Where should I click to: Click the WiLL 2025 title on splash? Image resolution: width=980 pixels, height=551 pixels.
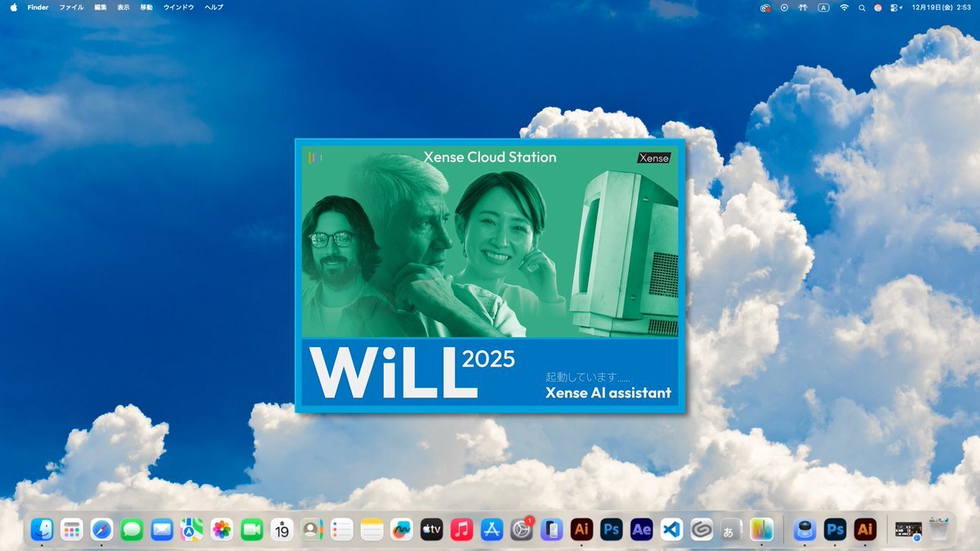pyautogui.click(x=412, y=374)
